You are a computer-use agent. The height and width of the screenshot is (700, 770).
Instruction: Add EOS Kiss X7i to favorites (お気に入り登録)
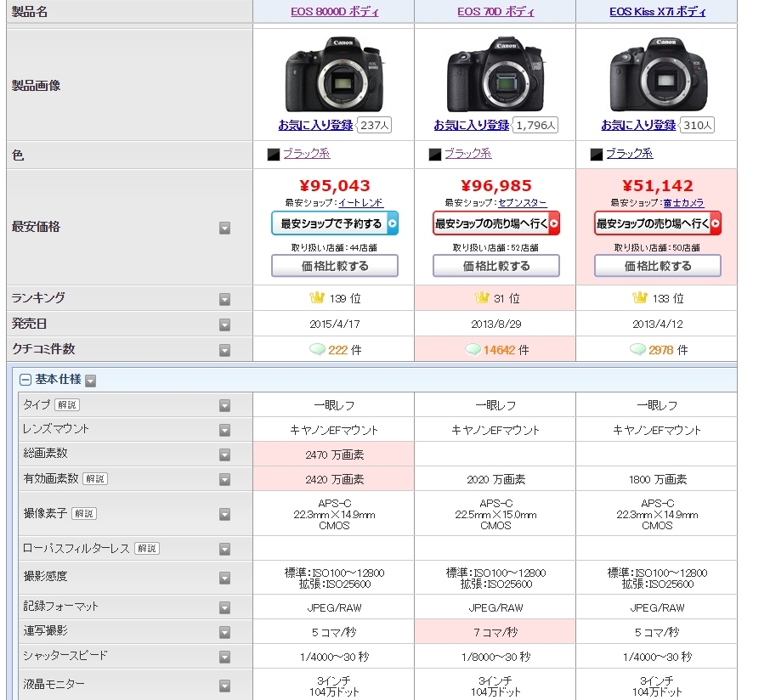(x=639, y=125)
